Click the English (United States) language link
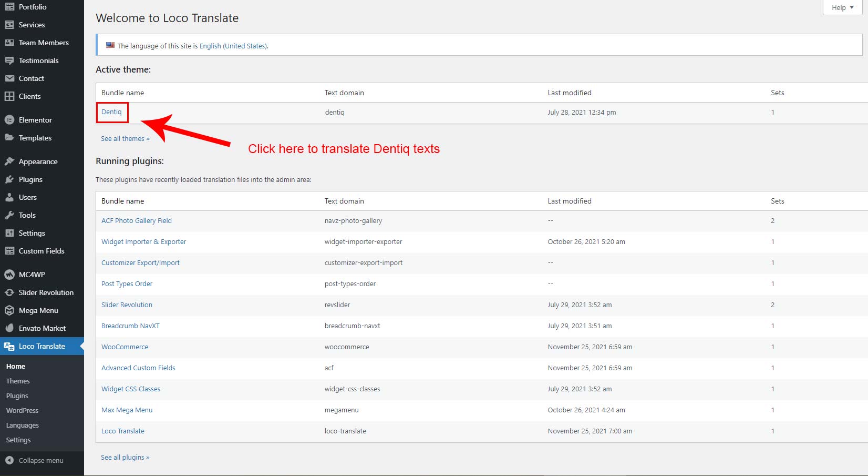 [233, 46]
